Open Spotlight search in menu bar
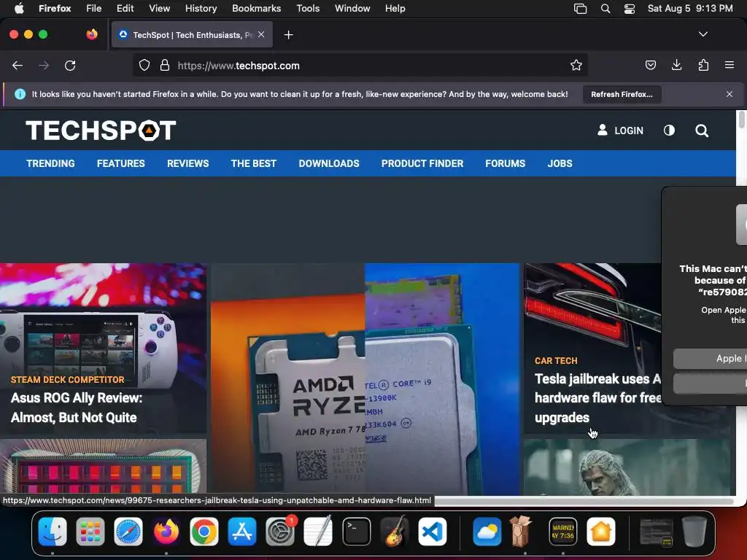Image resolution: width=747 pixels, height=560 pixels. coord(605,9)
